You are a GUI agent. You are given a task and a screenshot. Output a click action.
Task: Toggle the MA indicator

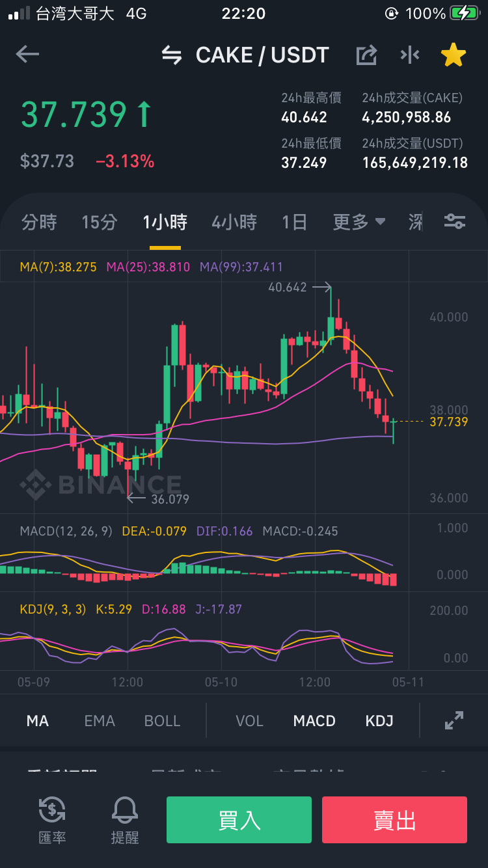pos(38,721)
